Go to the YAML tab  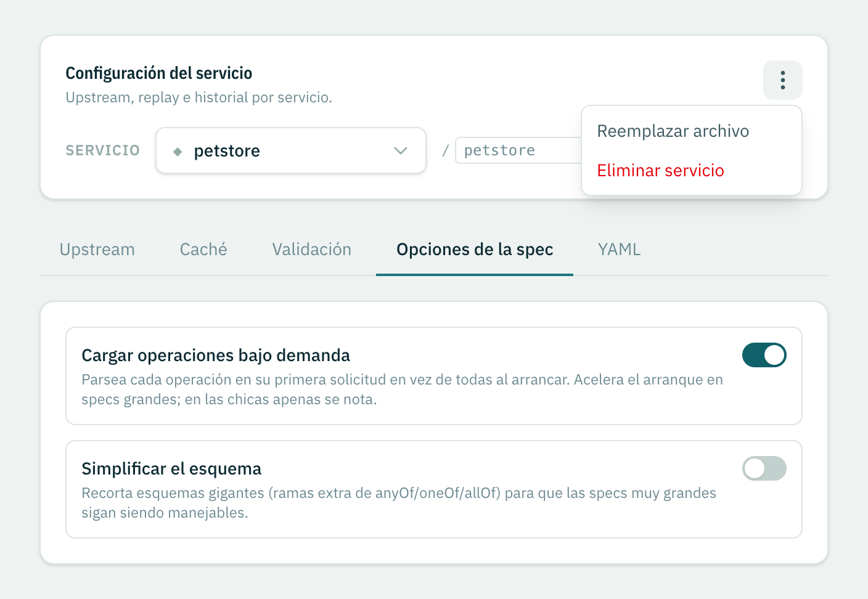pos(620,250)
